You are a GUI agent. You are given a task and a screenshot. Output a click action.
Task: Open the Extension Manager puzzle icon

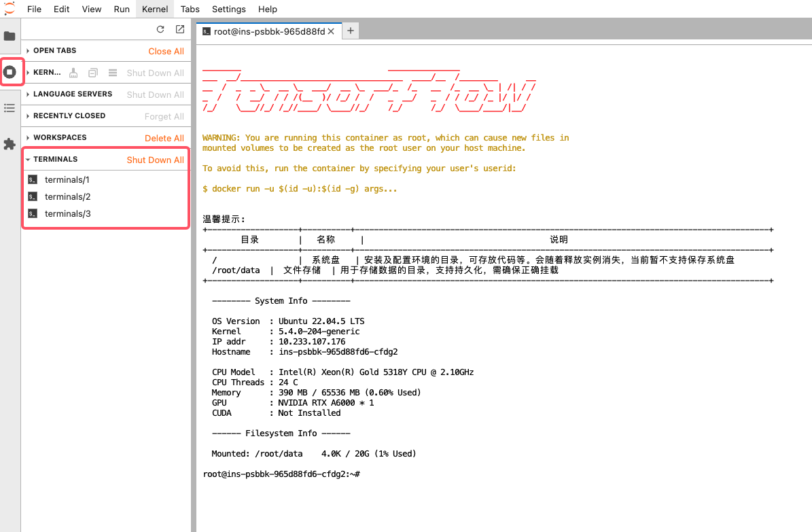pos(10,144)
